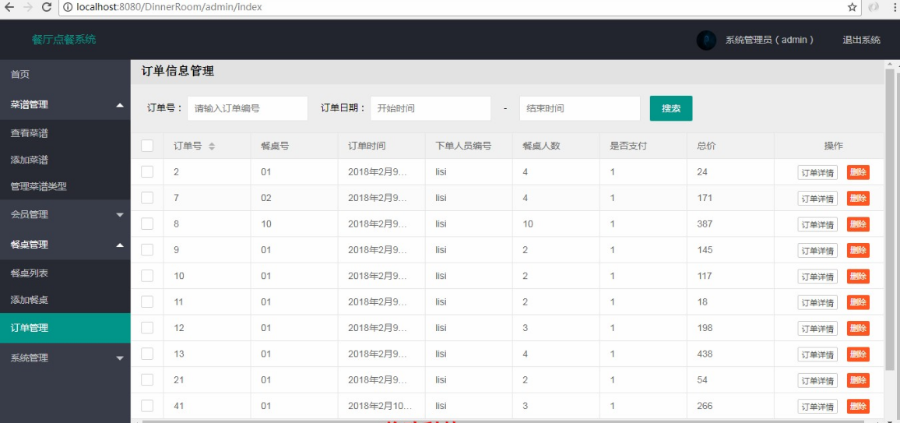Check the box for order 7
This screenshot has height=423, width=900.
pos(148,197)
